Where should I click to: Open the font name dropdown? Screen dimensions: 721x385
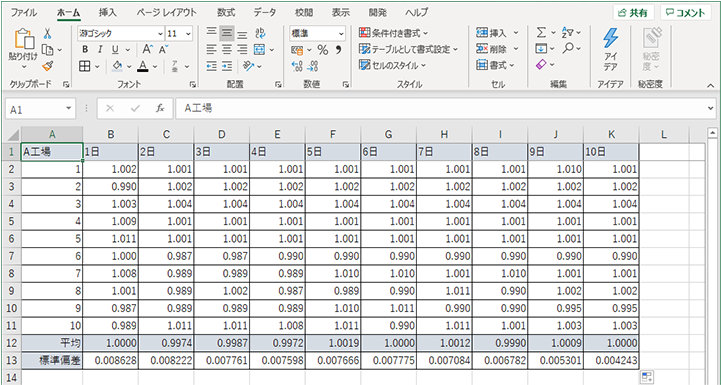point(160,34)
